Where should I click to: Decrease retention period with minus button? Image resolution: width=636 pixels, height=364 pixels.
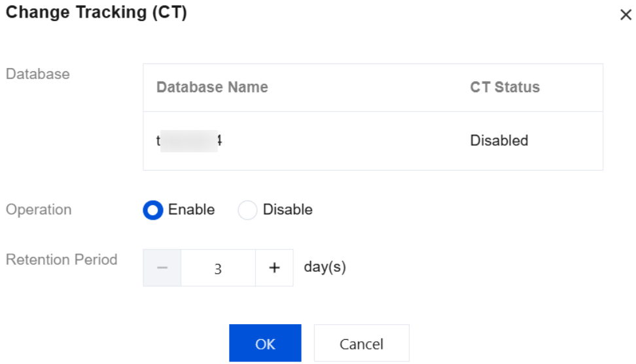[162, 268]
